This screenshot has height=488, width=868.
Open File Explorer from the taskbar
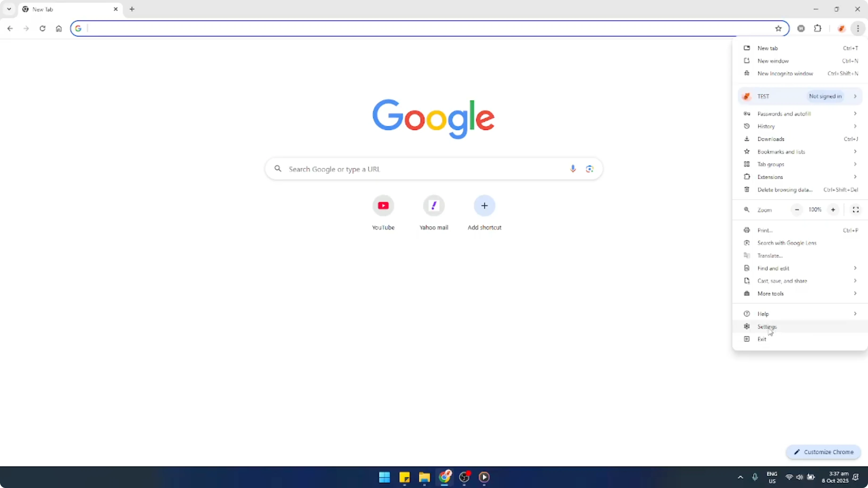tap(424, 477)
